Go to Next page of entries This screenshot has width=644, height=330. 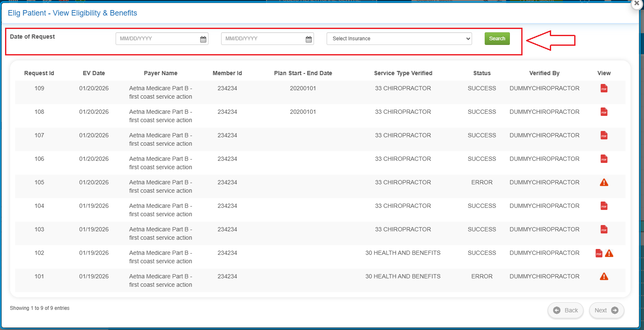pos(606,310)
